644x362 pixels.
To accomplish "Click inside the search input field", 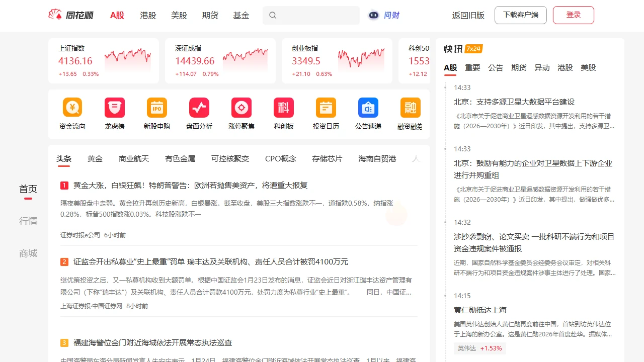I will point(311,15).
